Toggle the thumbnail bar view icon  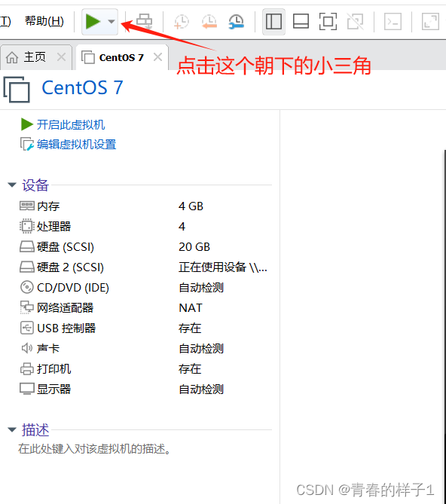click(x=301, y=22)
